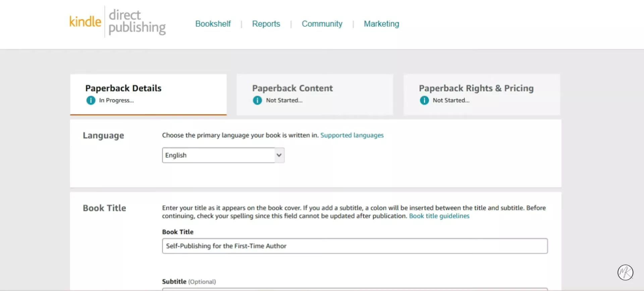Viewport: 644px width, 291px height.
Task: Open the Bookshelf menu item
Action: [x=213, y=24]
